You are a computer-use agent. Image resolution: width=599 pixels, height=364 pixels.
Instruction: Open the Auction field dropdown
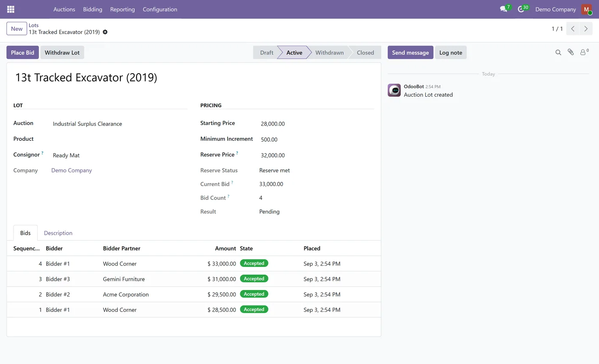[x=120, y=124]
